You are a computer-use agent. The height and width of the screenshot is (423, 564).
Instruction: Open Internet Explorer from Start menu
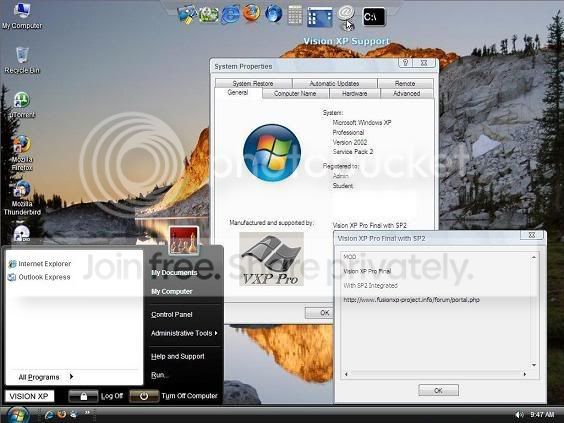point(40,264)
